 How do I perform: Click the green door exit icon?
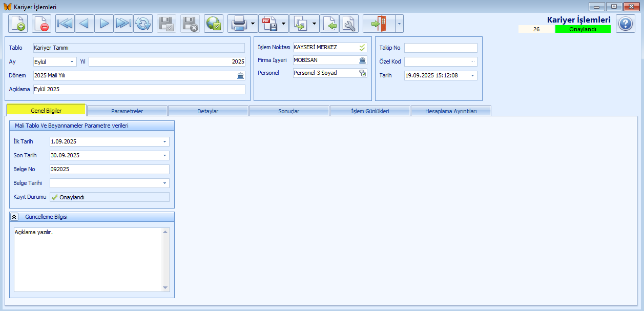379,24
